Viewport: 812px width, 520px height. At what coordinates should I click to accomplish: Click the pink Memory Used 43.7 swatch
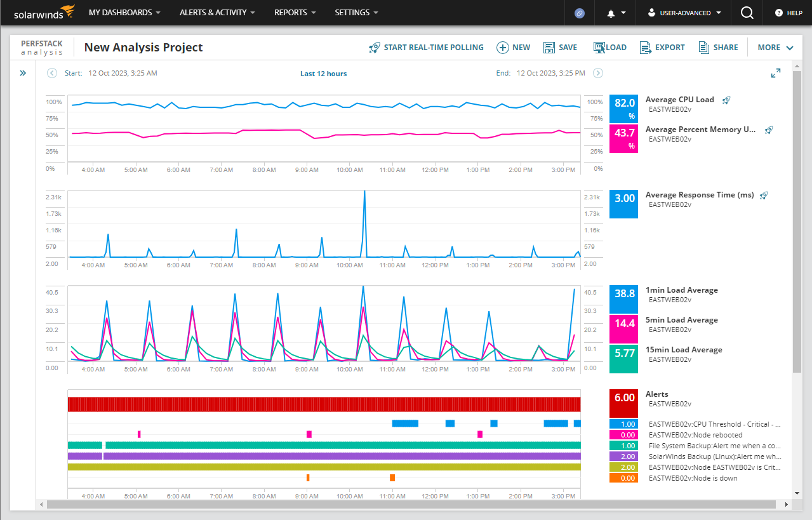(625, 138)
